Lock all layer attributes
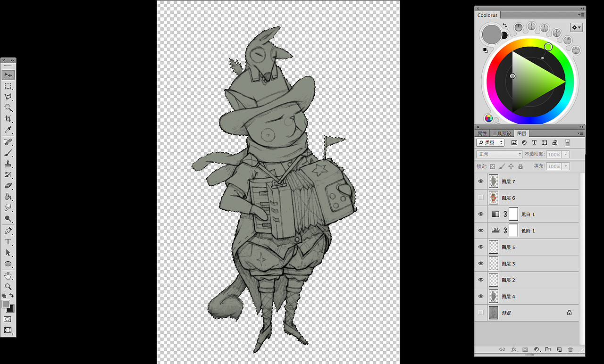 tap(520, 166)
